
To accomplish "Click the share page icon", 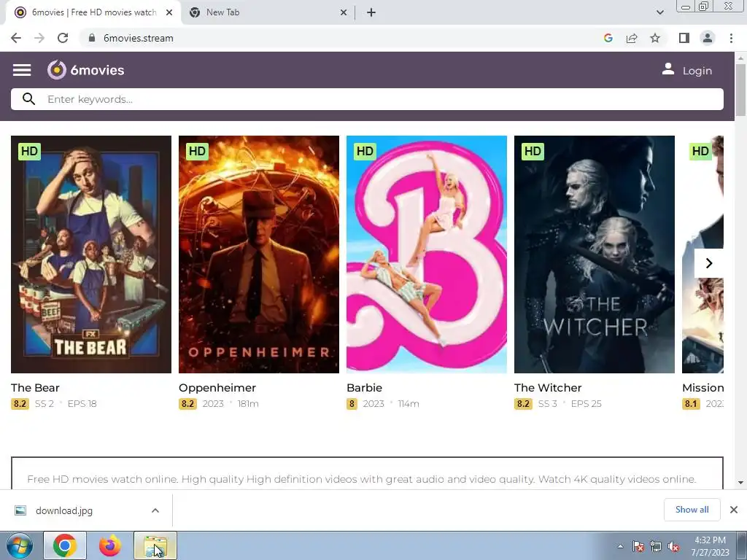I will [x=632, y=38].
